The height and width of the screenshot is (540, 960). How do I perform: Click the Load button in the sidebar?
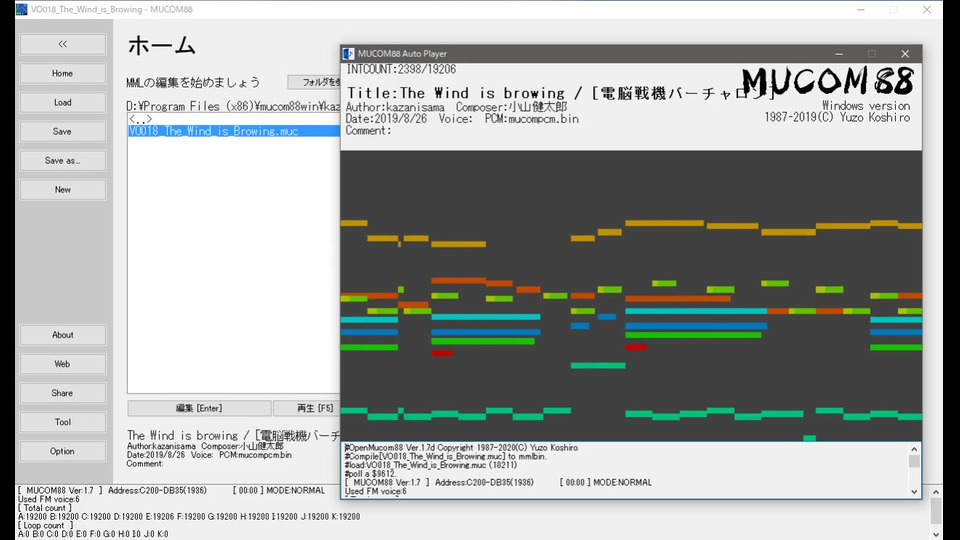click(62, 102)
